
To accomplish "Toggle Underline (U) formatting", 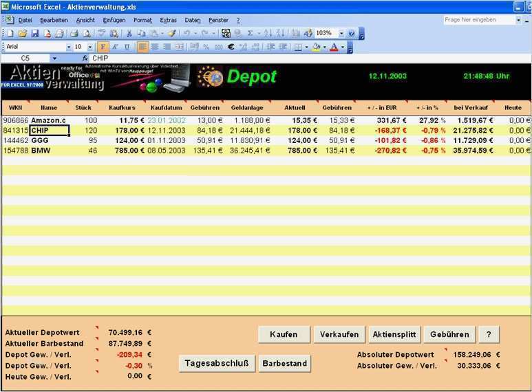I will click(x=127, y=47).
